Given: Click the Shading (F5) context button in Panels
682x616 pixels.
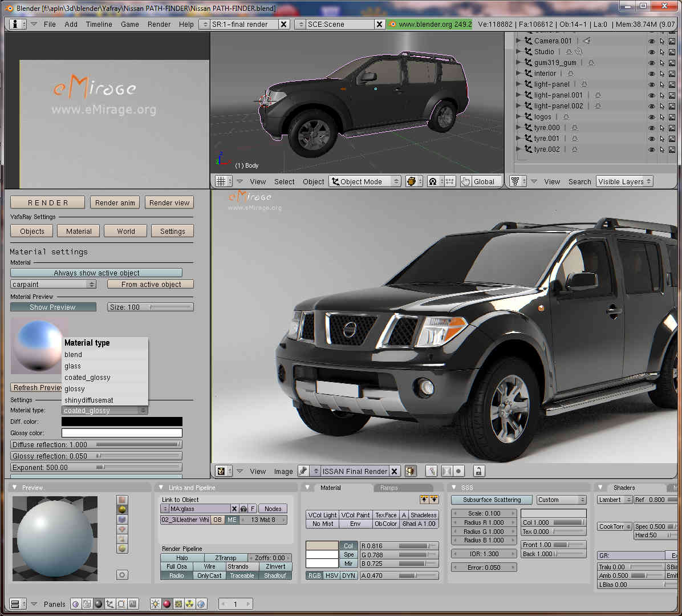Looking at the screenshot, I should coord(98,604).
